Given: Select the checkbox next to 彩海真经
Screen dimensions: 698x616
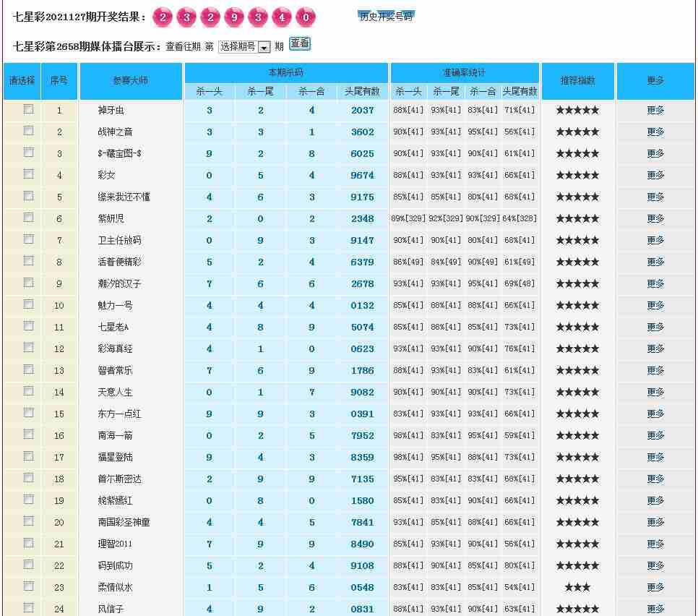Looking at the screenshot, I should click(29, 348).
